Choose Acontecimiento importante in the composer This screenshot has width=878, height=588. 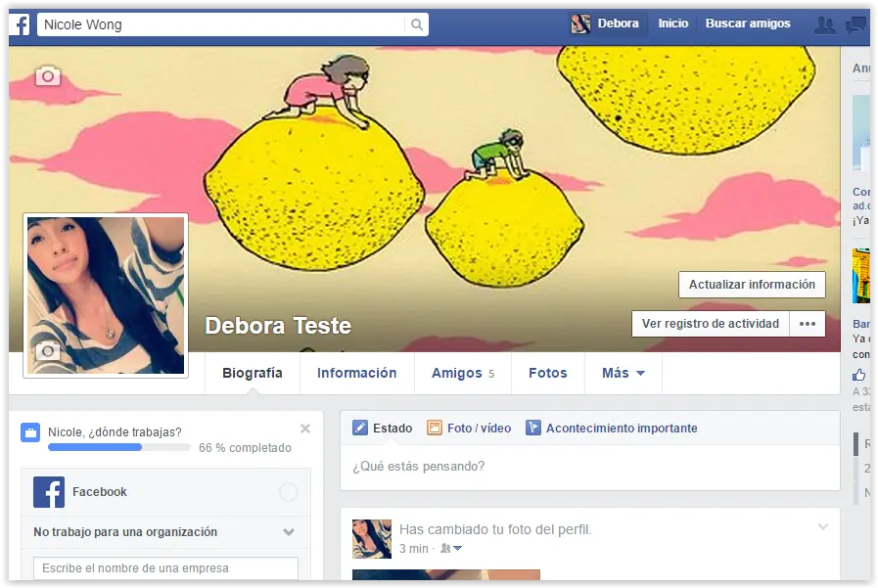pyautogui.click(x=612, y=428)
